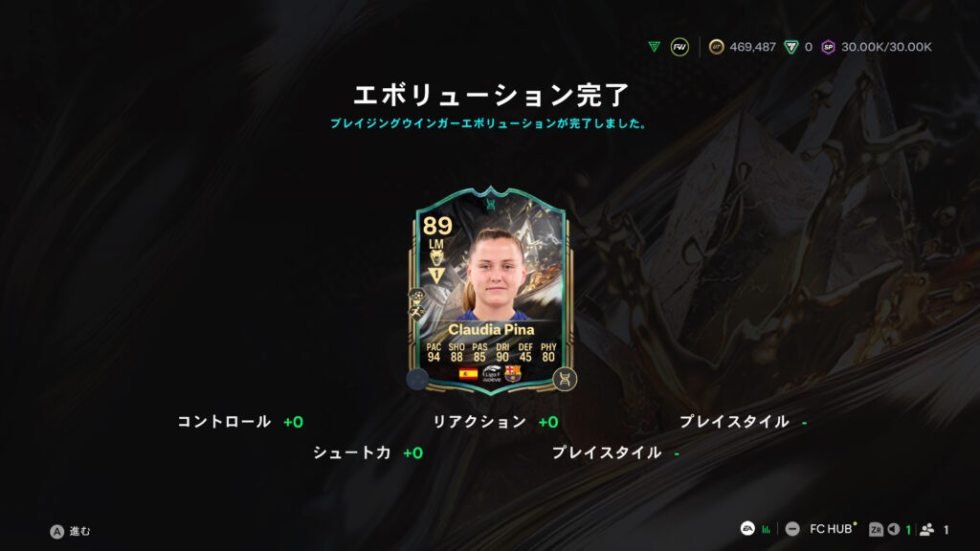
Task: Click the 469,487 coin balance
Action: click(x=752, y=47)
